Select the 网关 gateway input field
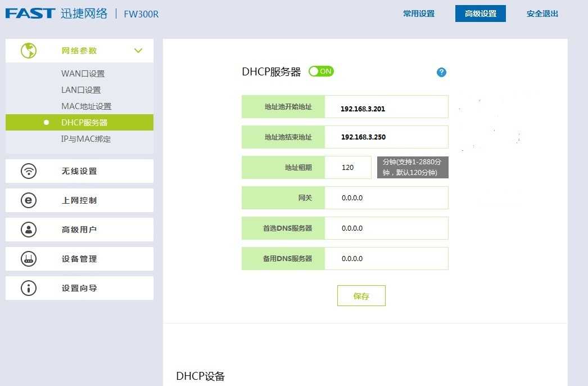Screen dimensions: 588x386 coord(386,198)
